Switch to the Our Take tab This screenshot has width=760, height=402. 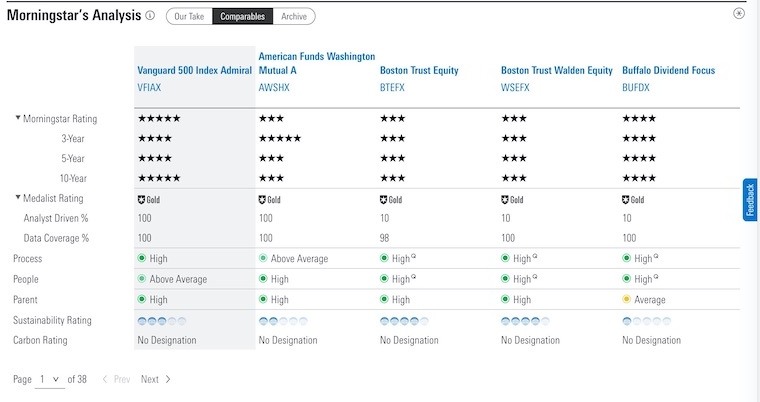pos(188,16)
